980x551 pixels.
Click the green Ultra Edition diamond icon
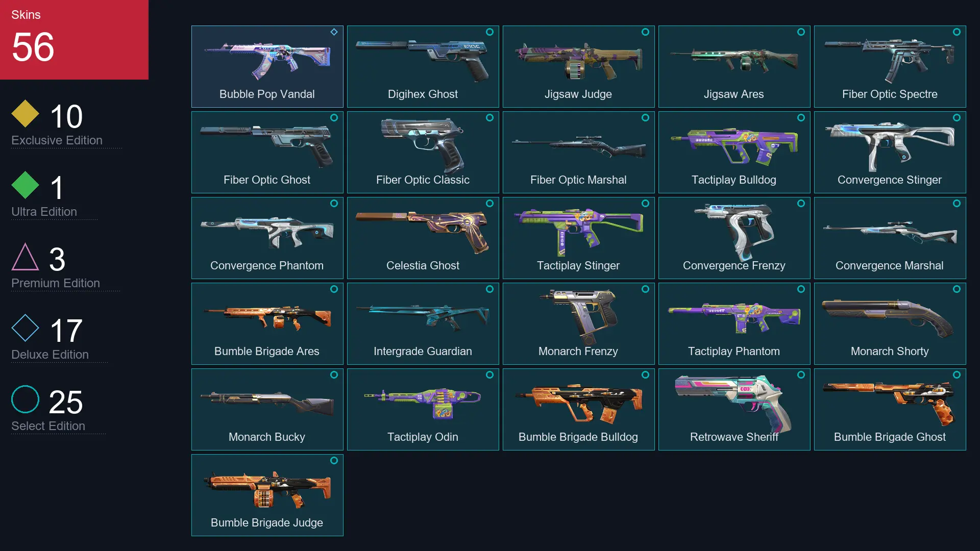pyautogui.click(x=25, y=185)
